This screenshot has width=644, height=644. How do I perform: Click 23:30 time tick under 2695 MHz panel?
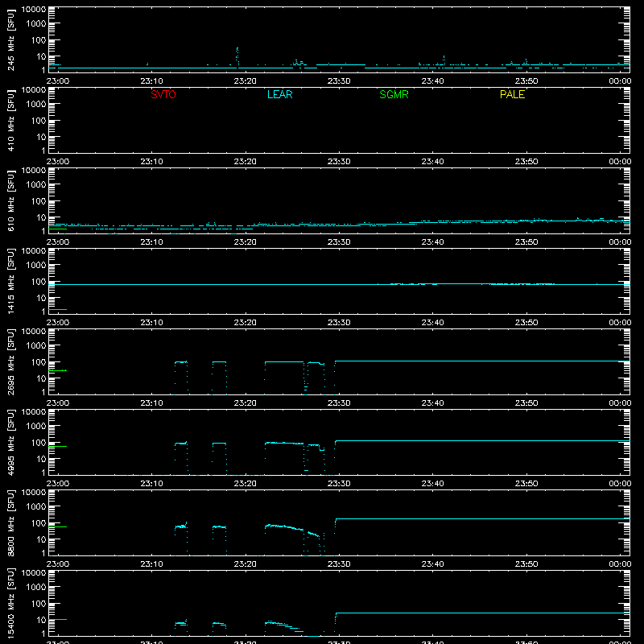point(339,403)
